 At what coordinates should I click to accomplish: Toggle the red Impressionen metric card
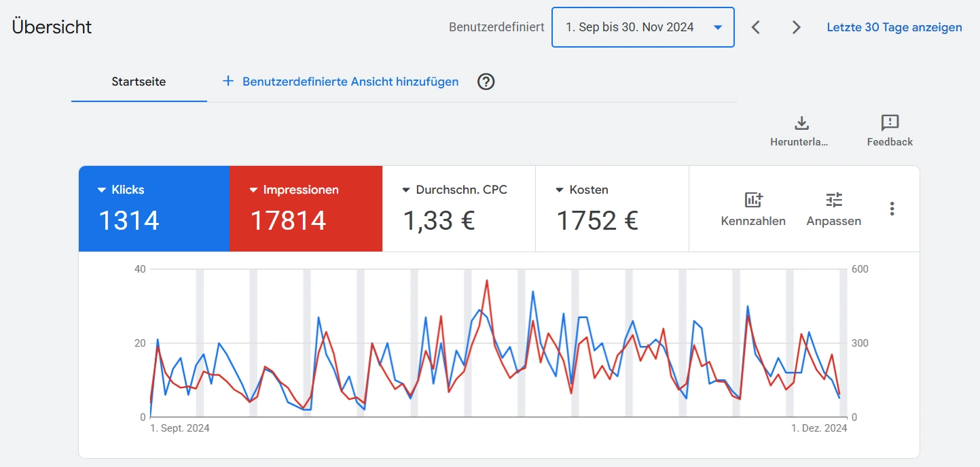pyautogui.click(x=306, y=208)
